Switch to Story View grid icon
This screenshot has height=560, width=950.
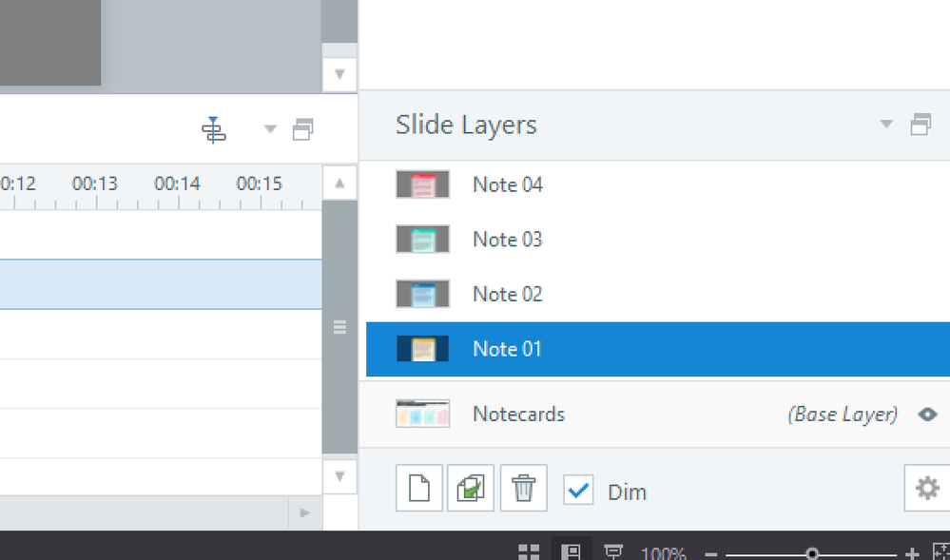(529, 552)
